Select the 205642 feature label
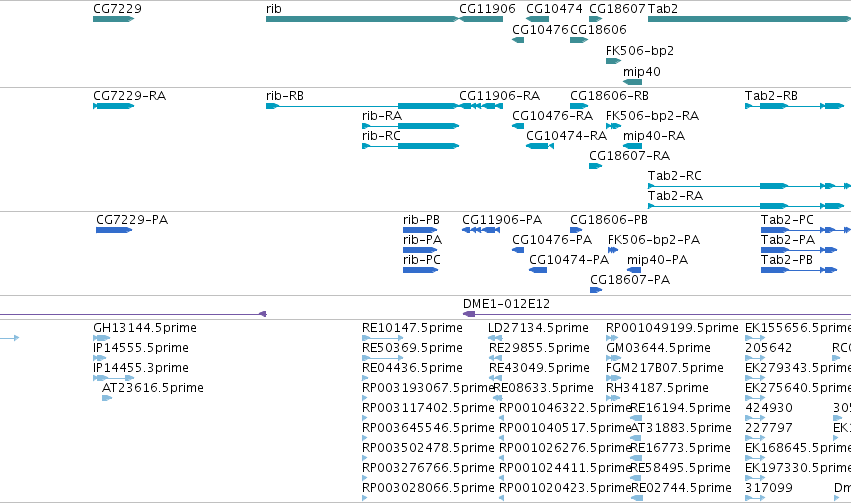 [x=769, y=348]
